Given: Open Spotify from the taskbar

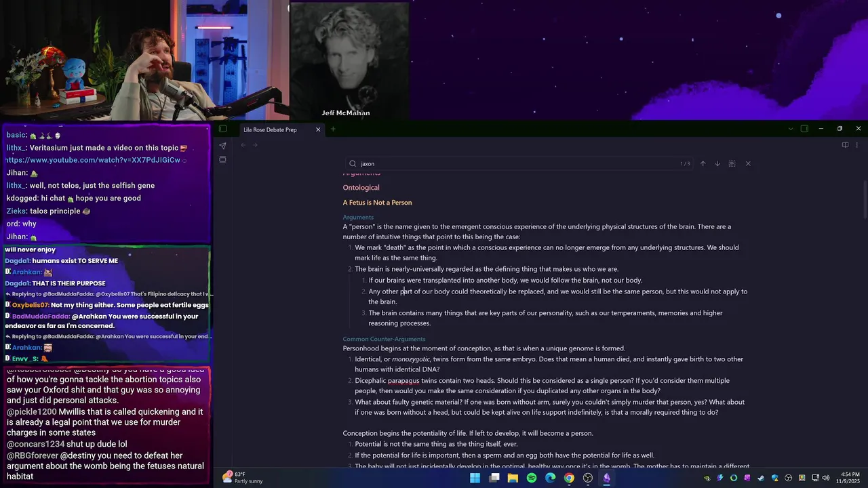Looking at the screenshot, I should pos(532,478).
